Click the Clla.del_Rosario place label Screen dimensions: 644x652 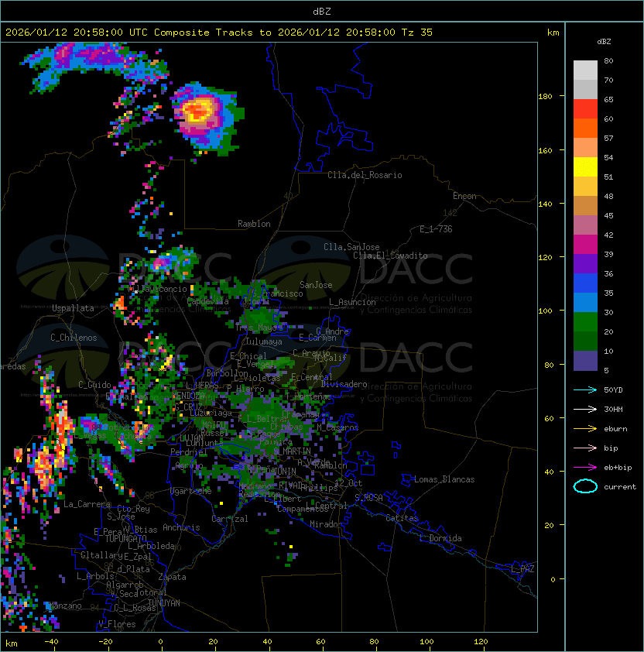[365, 175]
